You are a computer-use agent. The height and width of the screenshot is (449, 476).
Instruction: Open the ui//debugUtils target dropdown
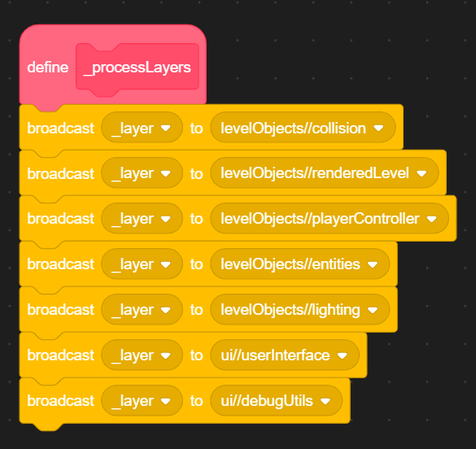277,401
